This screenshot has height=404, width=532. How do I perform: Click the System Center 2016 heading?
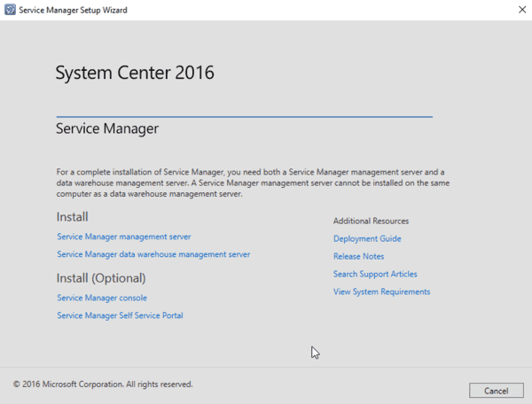pyautogui.click(x=135, y=73)
